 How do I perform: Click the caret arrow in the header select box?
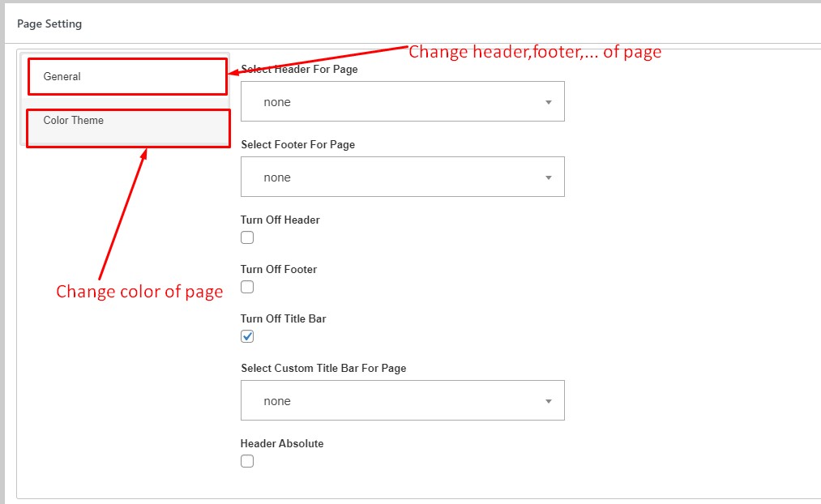pyautogui.click(x=548, y=103)
